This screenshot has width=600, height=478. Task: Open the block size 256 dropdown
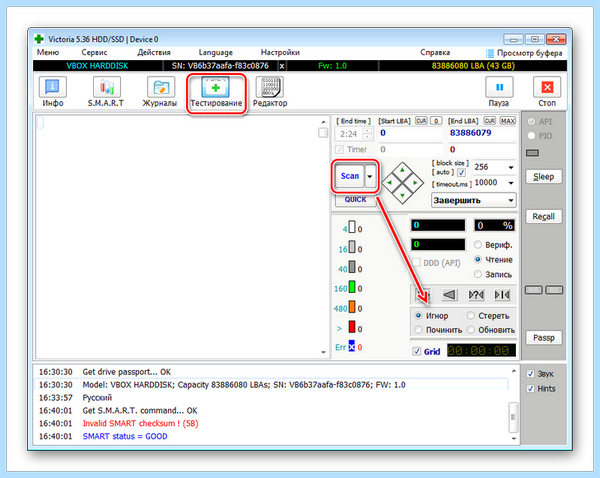pos(494,167)
